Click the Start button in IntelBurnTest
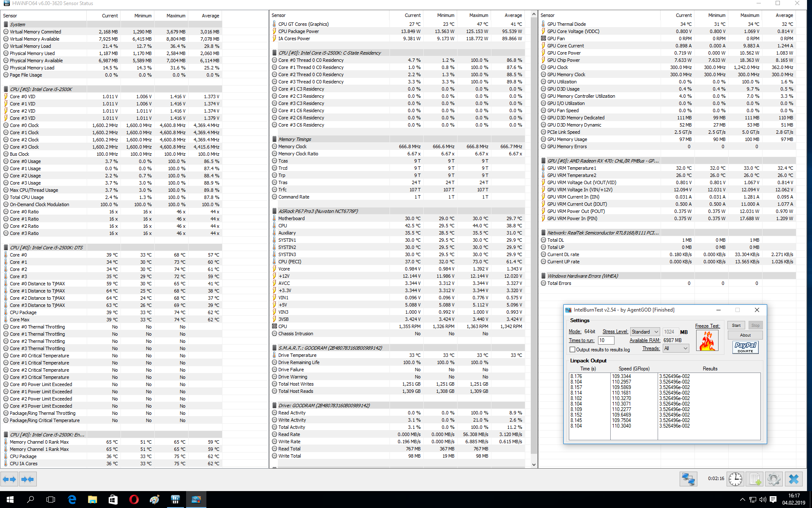The width and height of the screenshot is (812, 508). (x=736, y=325)
